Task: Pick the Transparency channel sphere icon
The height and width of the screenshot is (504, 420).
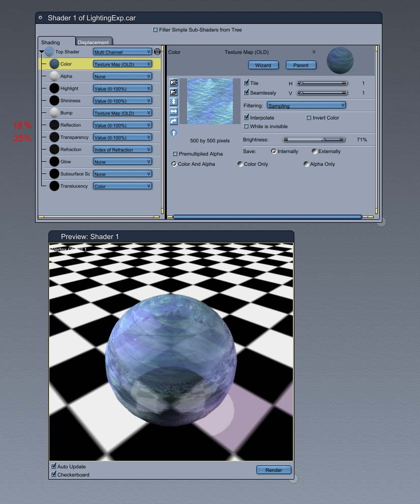Action: pos(54,137)
